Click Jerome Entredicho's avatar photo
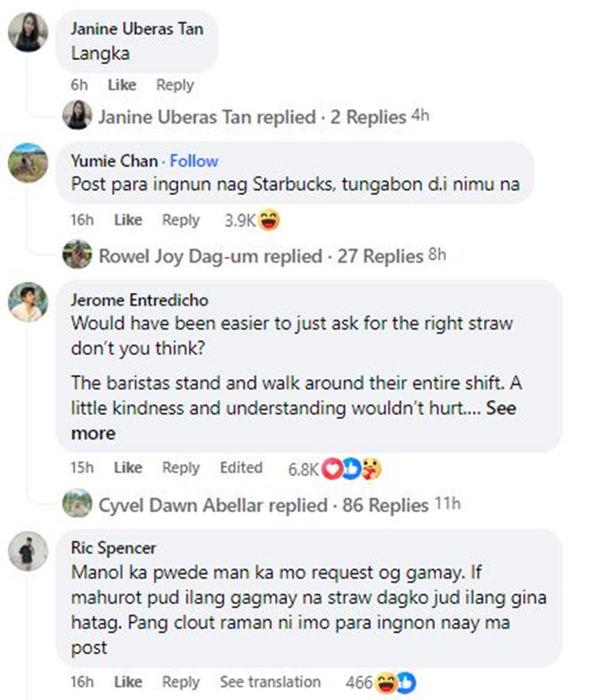 [x=28, y=303]
